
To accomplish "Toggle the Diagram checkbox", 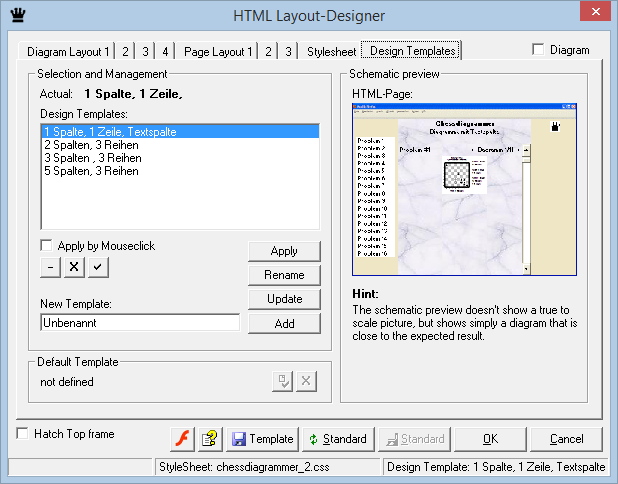I will click(x=539, y=50).
